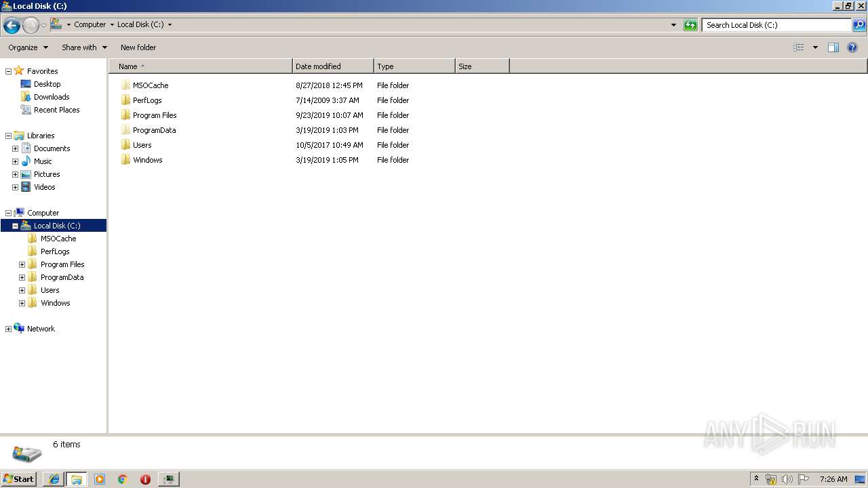Viewport: 868px width, 488px height.
Task: Sort by Size column header
Action: click(x=482, y=66)
